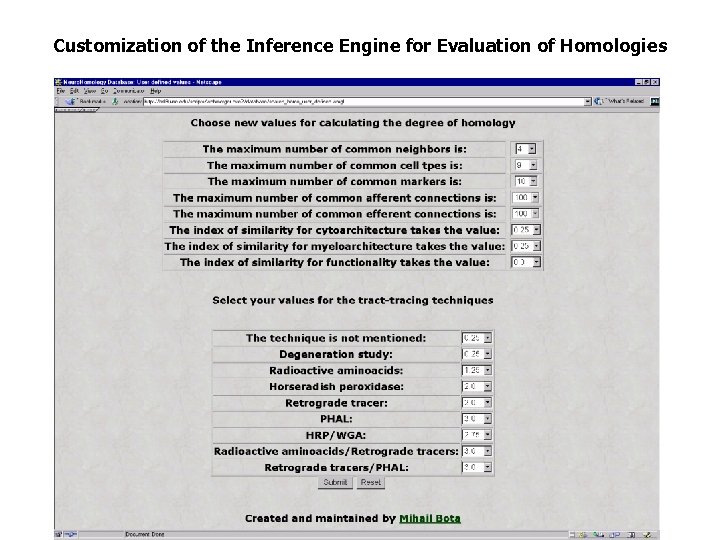Click the location URL input field
The height and width of the screenshot is (540, 720).
click(363, 101)
